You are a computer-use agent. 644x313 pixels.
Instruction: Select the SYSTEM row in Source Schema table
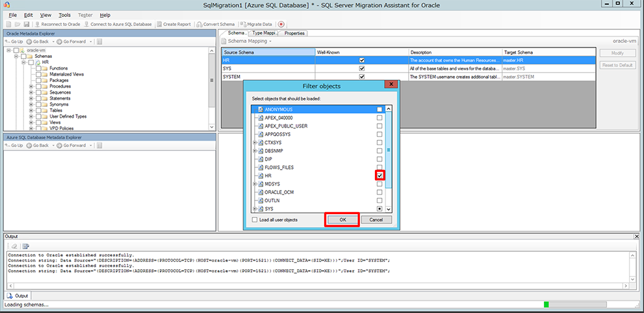[x=409, y=77]
